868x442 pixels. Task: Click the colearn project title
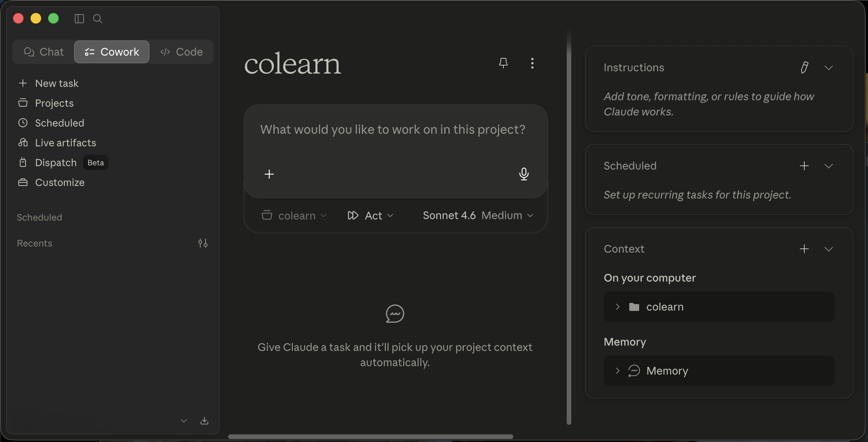292,64
